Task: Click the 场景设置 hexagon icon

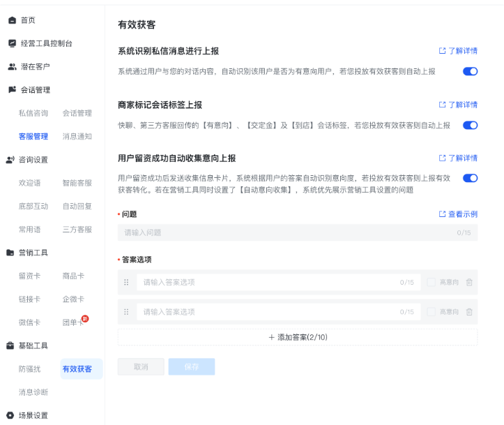Action: click(x=10, y=415)
